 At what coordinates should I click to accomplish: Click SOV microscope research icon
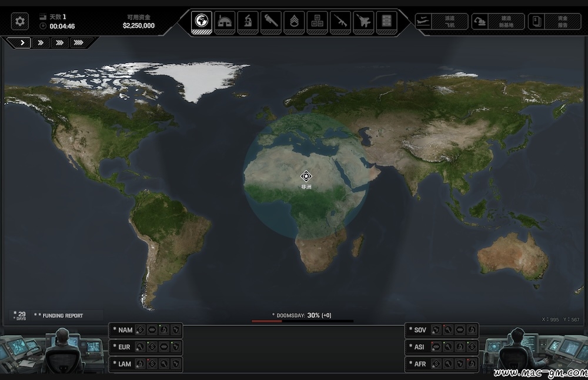pyautogui.click(x=472, y=330)
